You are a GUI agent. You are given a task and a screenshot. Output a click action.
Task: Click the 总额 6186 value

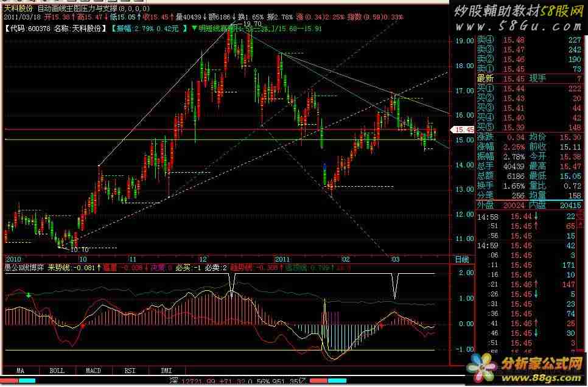click(x=516, y=176)
